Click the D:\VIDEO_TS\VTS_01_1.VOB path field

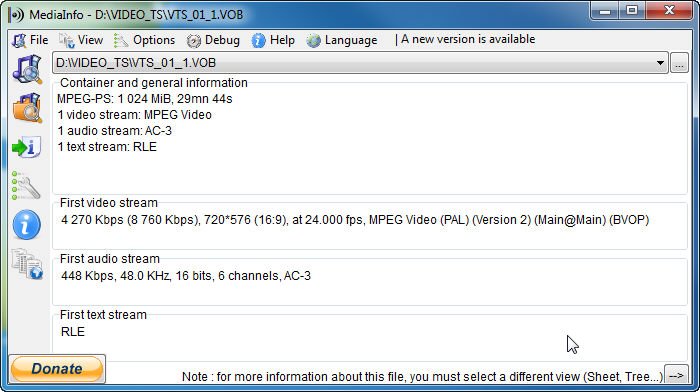pos(353,63)
